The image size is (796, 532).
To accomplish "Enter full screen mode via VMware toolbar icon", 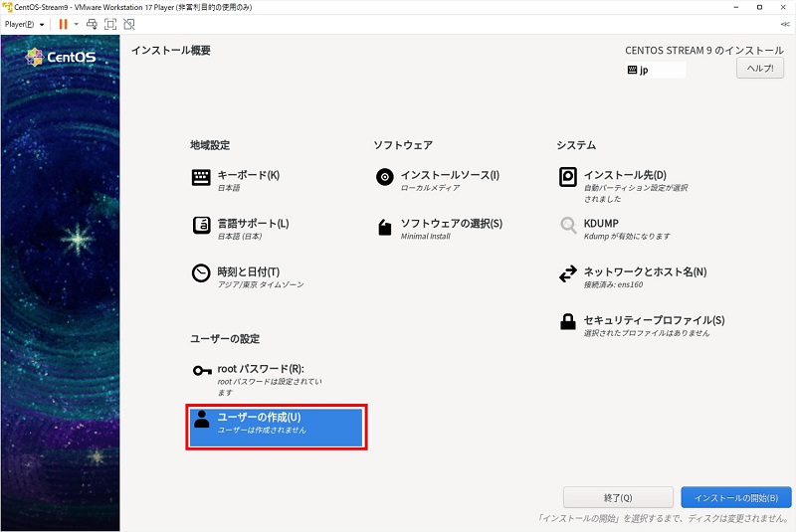I will coord(110,24).
